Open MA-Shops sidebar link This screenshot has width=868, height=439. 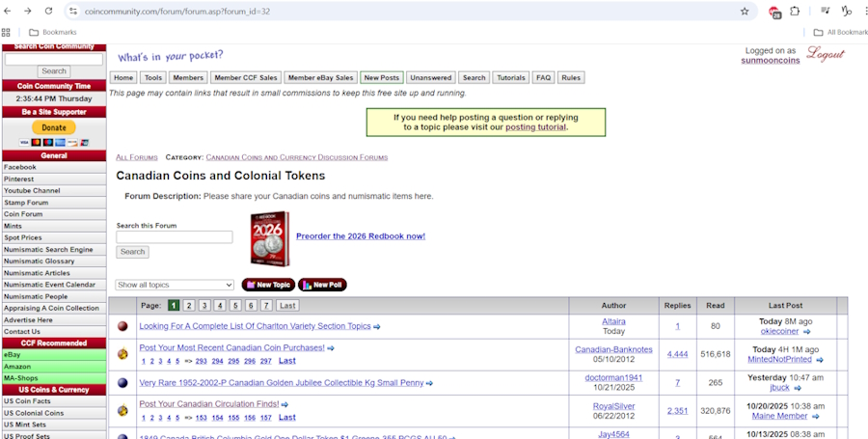54,378
